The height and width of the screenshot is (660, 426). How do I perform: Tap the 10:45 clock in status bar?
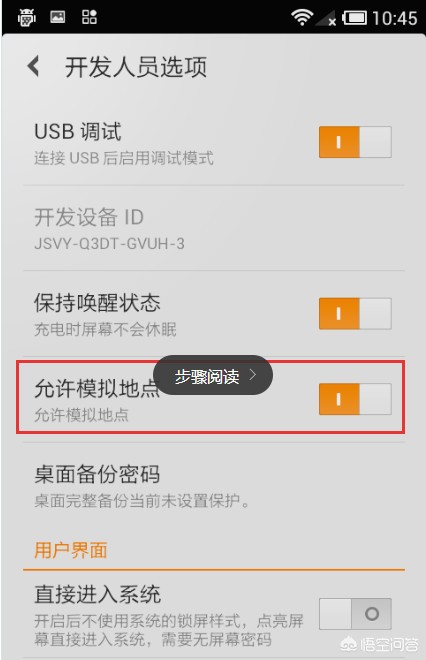[394, 18]
